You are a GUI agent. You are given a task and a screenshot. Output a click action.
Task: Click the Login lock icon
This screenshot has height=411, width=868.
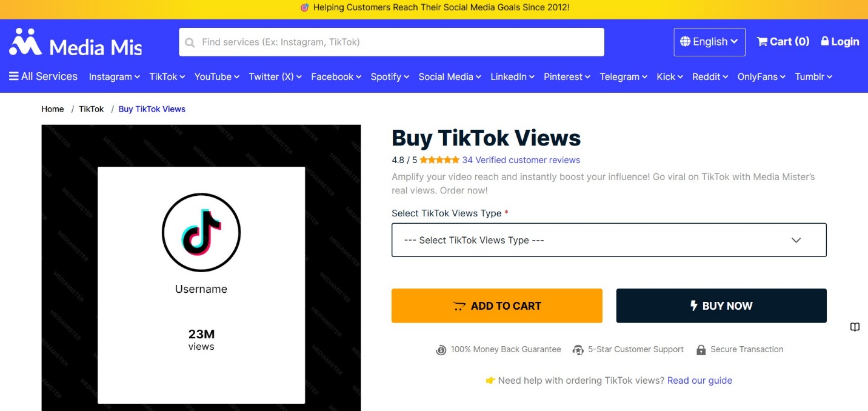(x=825, y=41)
